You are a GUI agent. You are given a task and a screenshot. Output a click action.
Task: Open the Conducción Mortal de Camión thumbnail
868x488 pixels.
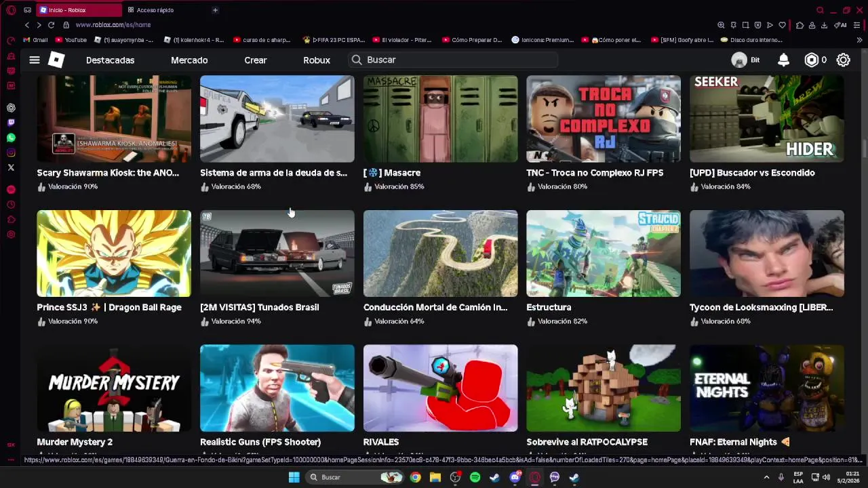click(x=440, y=253)
